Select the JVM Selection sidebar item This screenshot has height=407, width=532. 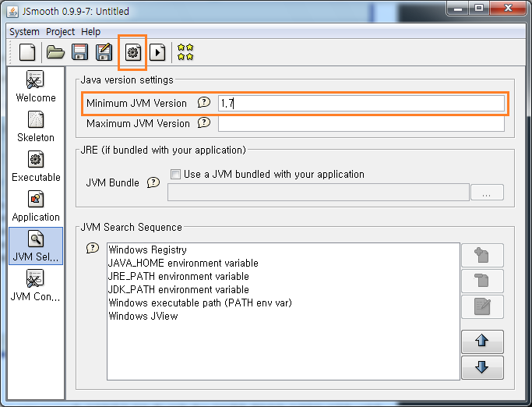[36, 246]
